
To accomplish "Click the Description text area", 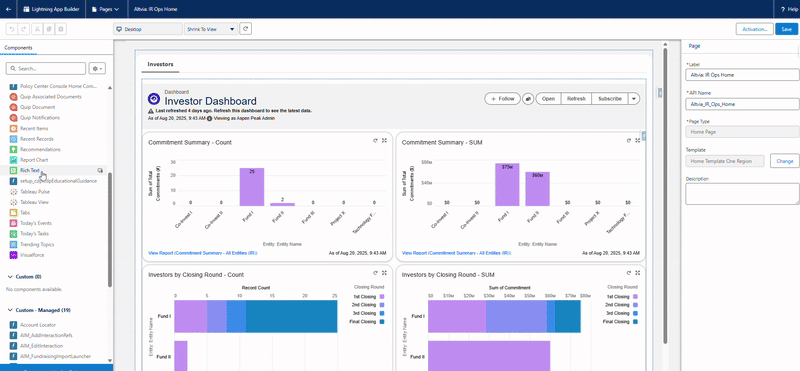I will (x=742, y=194).
